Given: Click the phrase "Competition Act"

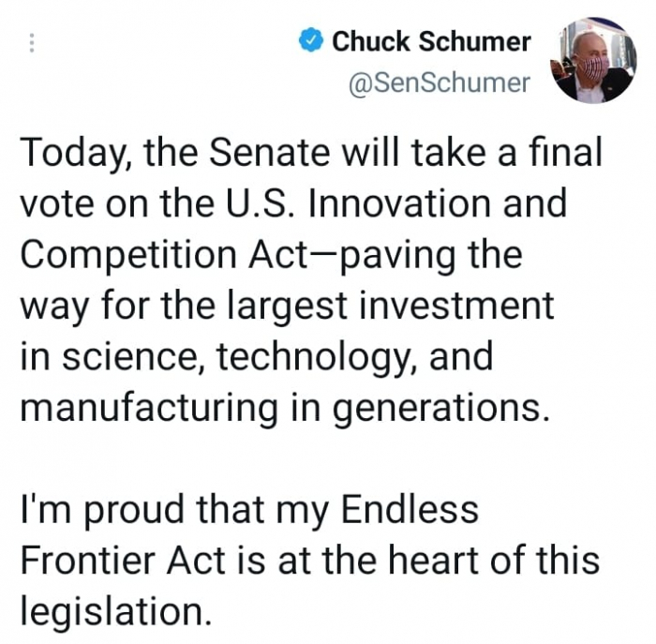Looking at the screenshot, I should tap(152, 255).
